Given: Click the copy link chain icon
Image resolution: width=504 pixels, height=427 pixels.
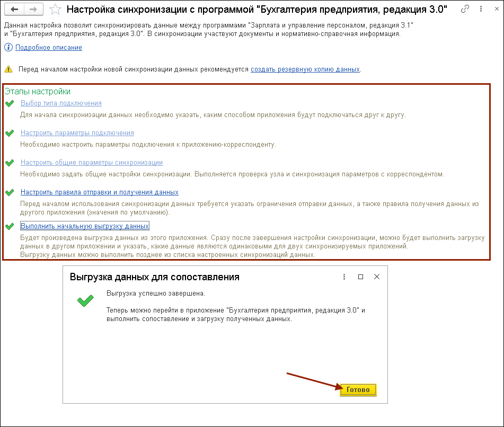Looking at the screenshot, I should [x=465, y=9].
